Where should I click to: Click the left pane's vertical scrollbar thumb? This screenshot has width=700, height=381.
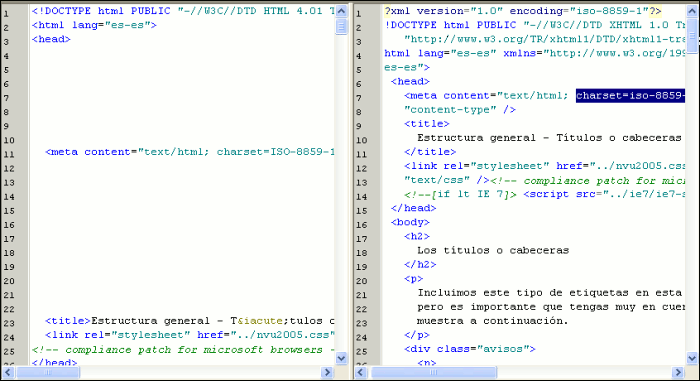coord(341,26)
